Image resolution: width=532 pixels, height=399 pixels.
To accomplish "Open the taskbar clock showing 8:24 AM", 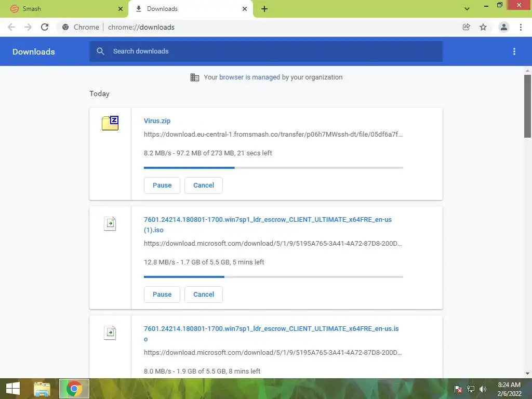I will (x=509, y=389).
